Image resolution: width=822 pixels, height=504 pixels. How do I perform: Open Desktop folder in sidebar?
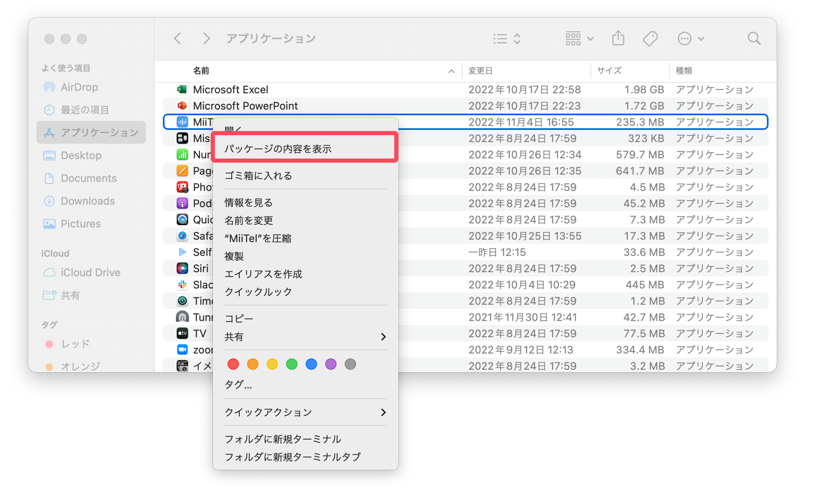tap(91, 155)
